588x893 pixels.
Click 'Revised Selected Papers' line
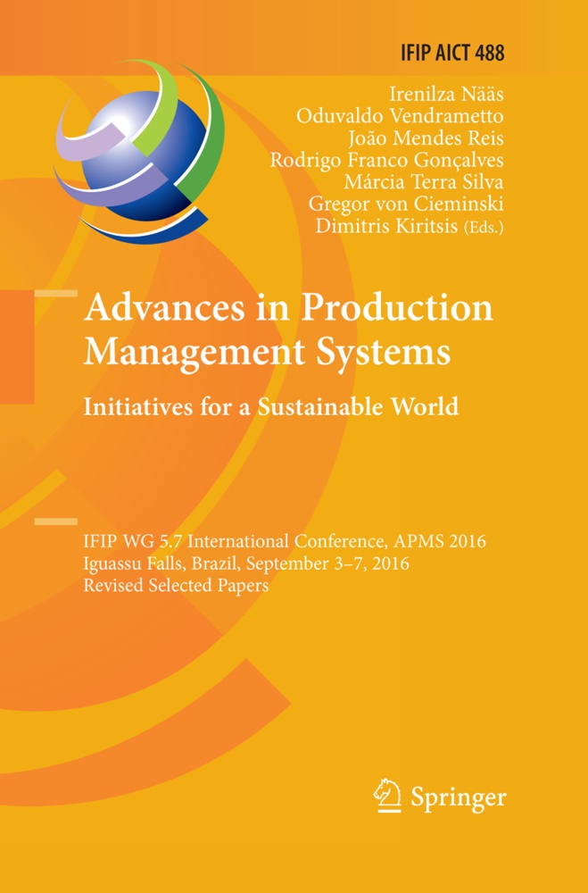(x=176, y=585)
